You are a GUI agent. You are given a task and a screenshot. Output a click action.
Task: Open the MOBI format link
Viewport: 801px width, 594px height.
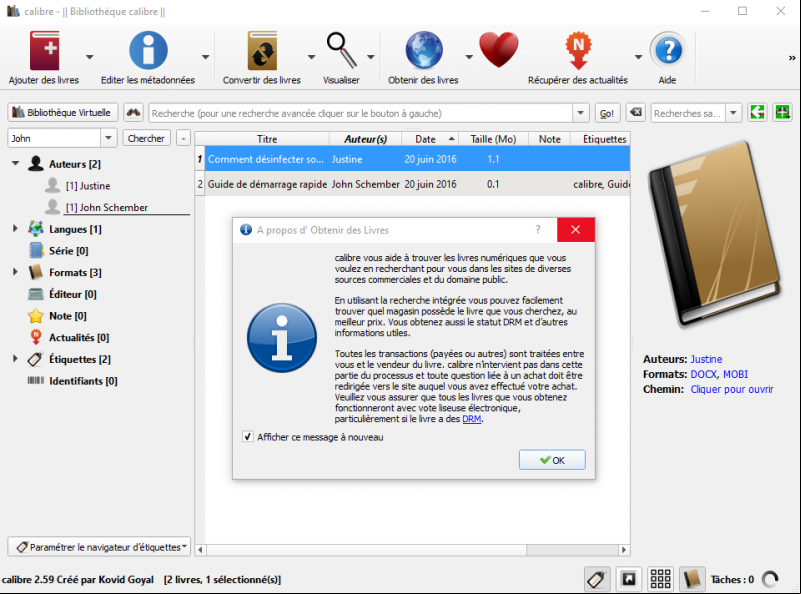click(735, 374)
